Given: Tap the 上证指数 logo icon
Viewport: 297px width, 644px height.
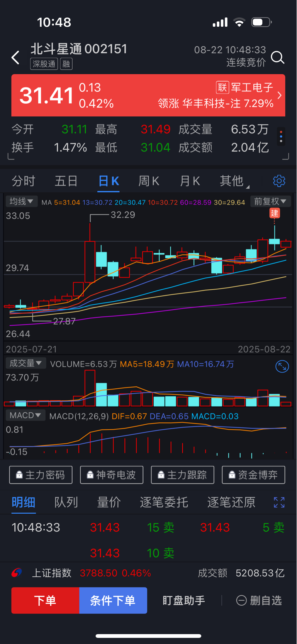Looking at the screenshot, I should coord(17,573).
